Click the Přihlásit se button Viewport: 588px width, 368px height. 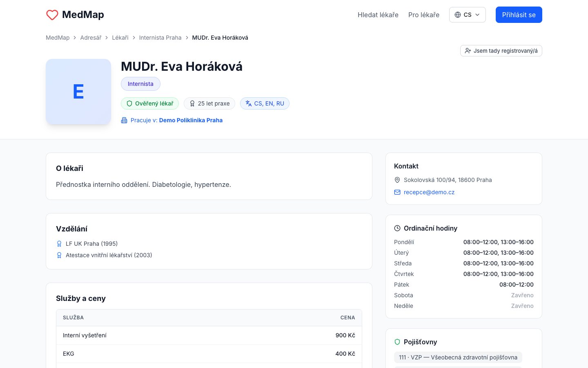(519, 15)
